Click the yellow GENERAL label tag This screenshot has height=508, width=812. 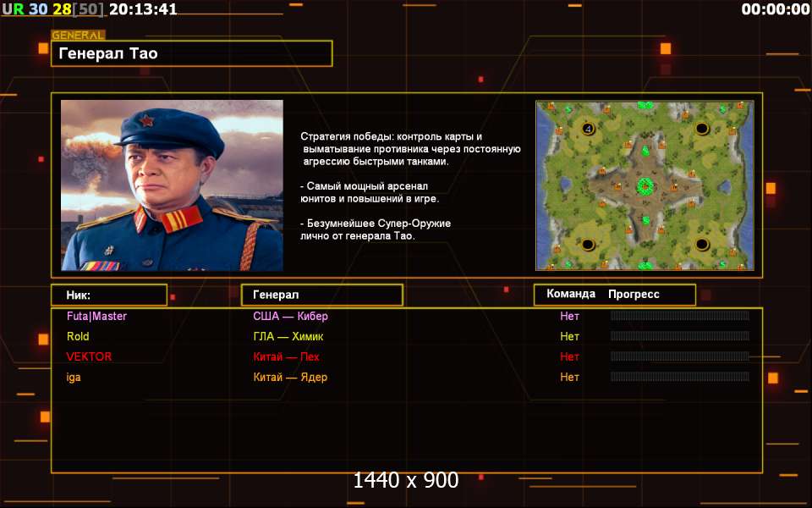(x=78, y=36)
